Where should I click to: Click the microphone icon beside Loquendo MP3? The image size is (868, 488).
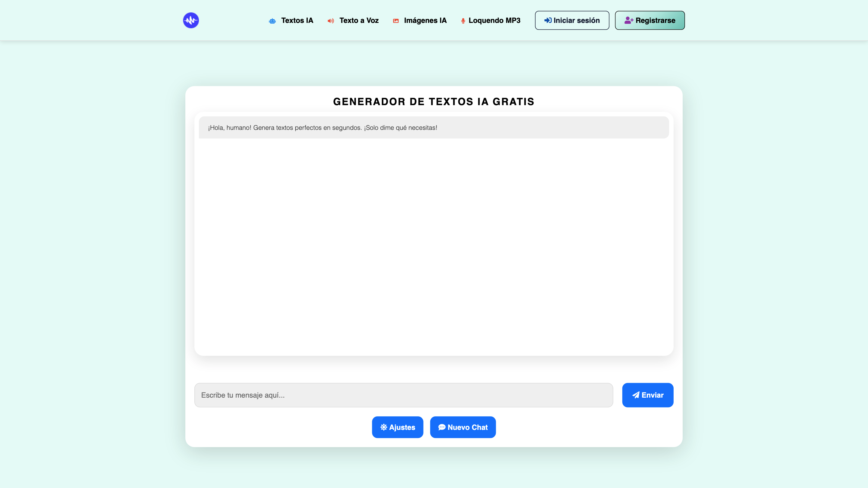[463, 21]
